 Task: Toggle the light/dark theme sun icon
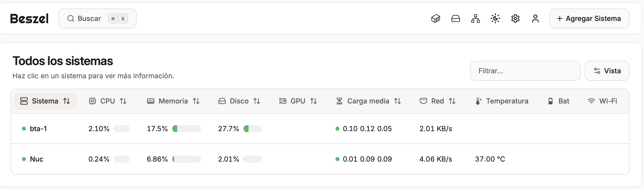pos(495,18)
